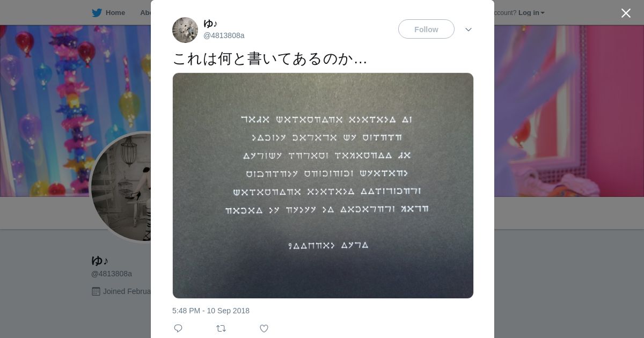
Task: Click the tweet text これは何と書いてあるのか
Action: (x=269, y=58)
